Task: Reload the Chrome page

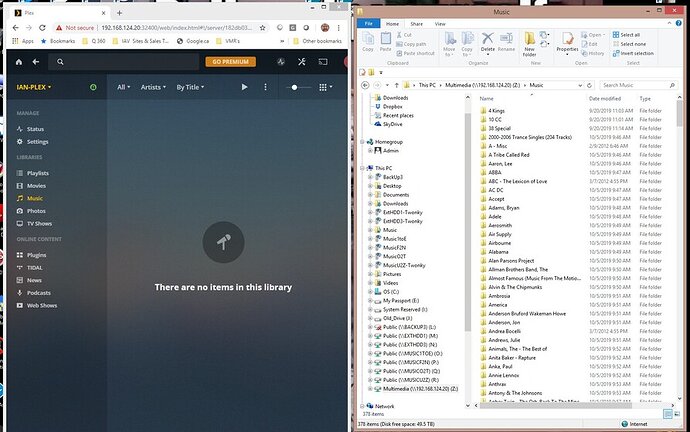Action: tap(42, 28)
